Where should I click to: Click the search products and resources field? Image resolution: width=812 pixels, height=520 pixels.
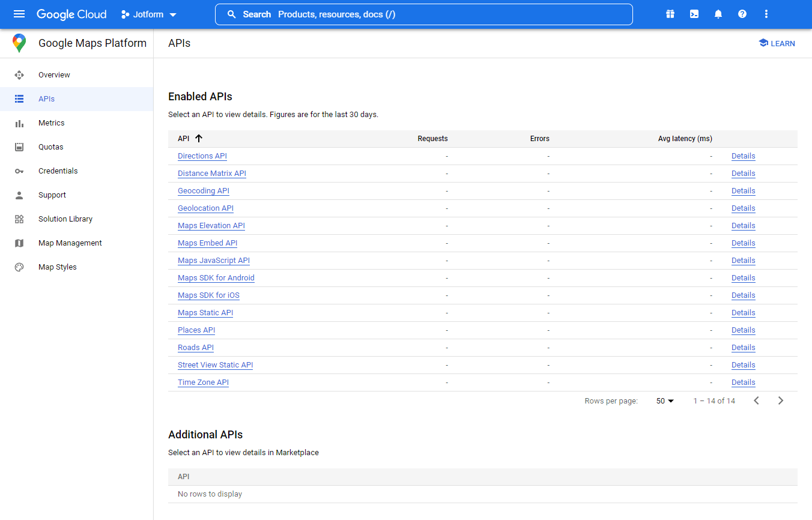423,14
